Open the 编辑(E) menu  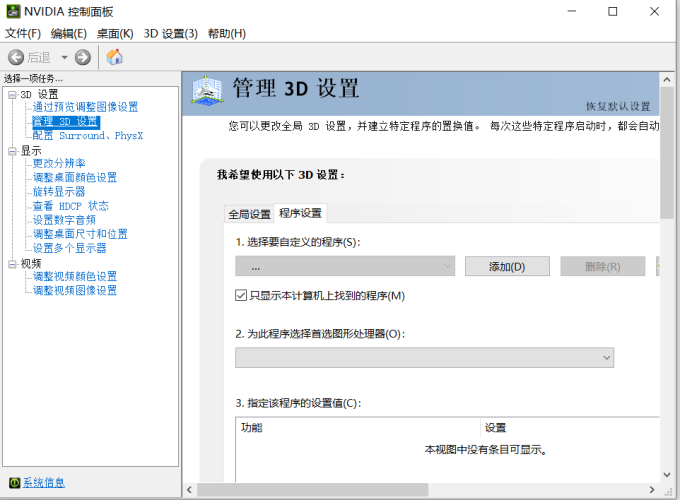tap(69, 33)
